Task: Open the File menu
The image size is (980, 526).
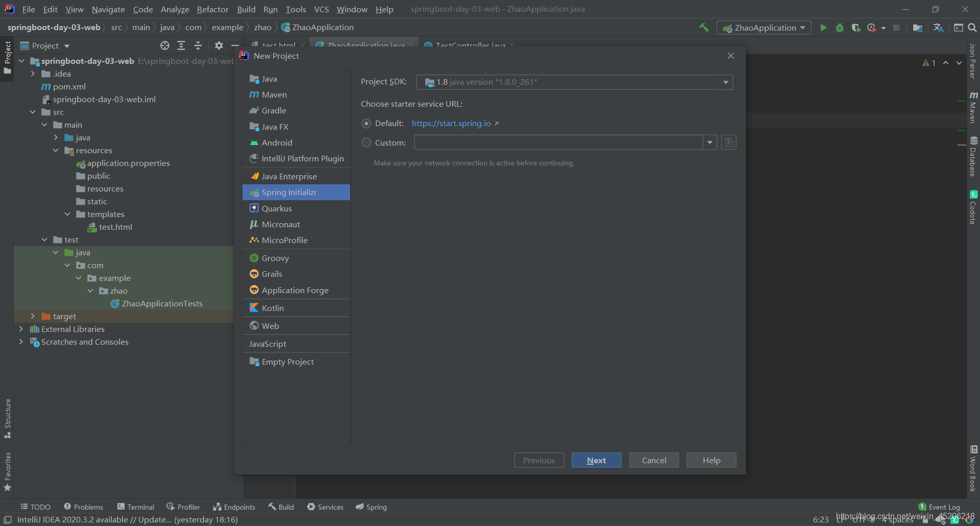Action: (29, 9)
